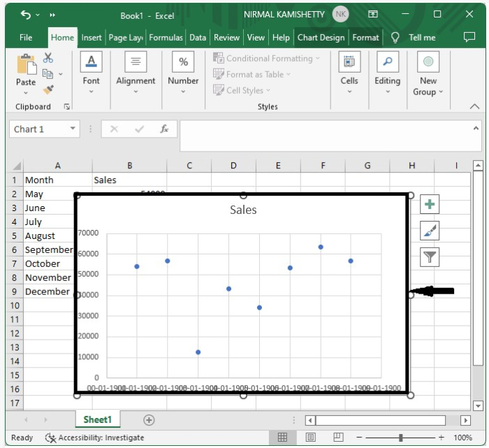This screenshot has height=448, width=489.
Task: Select row 12 header
Action: pyautogui.click(x=15, y=333)
